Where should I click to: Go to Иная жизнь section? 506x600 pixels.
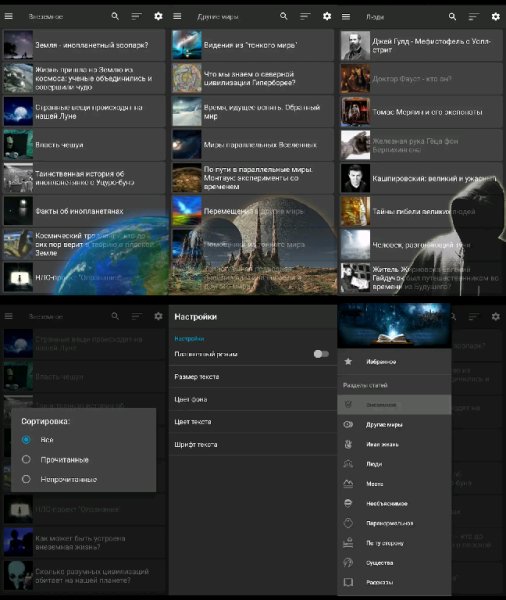pyautogui.click(x=394, y=444)
